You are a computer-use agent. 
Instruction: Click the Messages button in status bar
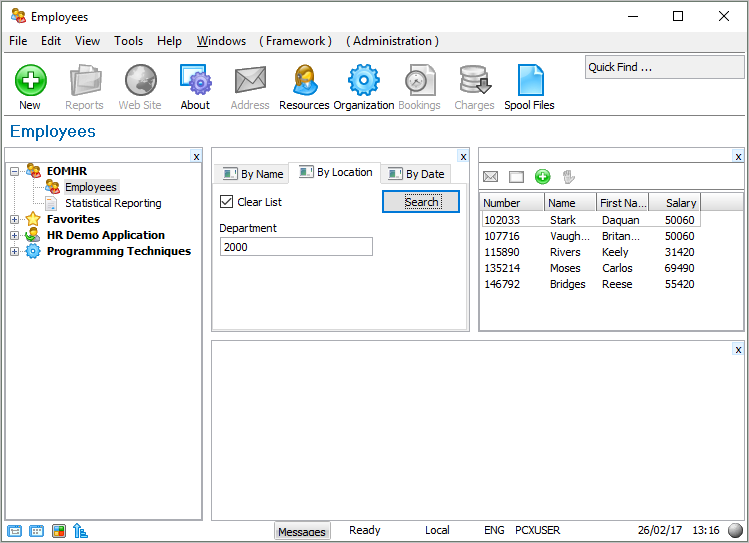coord(302,532)
